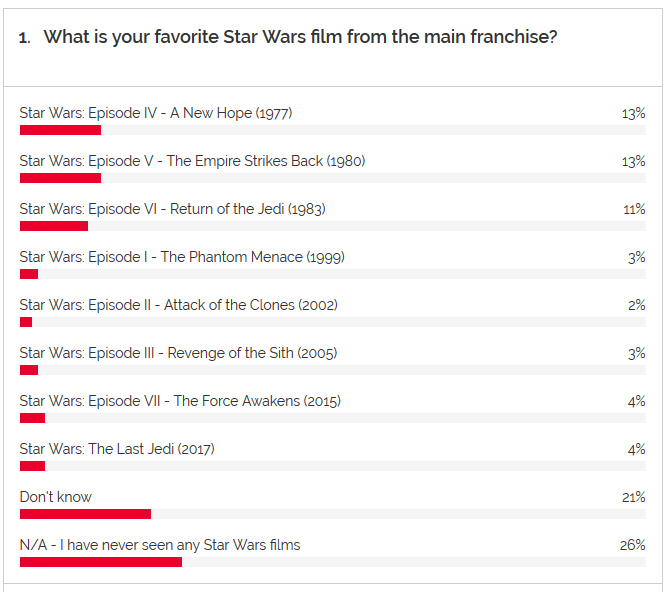Screen dimensions: 667x592
Task: Click the survey question title text
Action: click(x=300, y=38)
